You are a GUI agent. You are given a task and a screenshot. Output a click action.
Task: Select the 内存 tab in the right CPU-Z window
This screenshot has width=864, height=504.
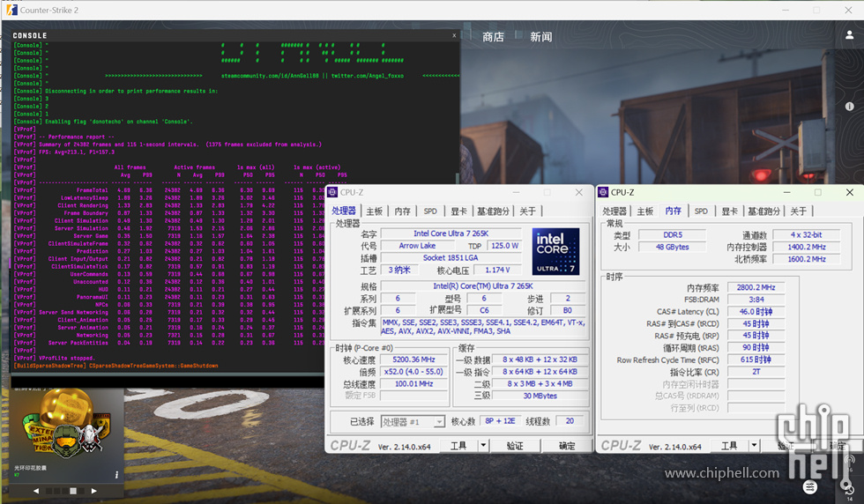[x=673, y=211]
